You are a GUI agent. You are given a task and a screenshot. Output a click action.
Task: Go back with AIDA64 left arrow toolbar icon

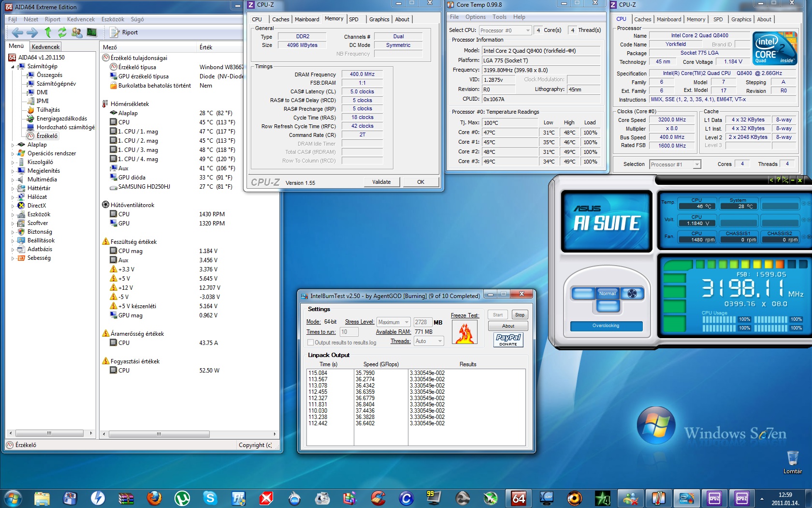[17, 32]
